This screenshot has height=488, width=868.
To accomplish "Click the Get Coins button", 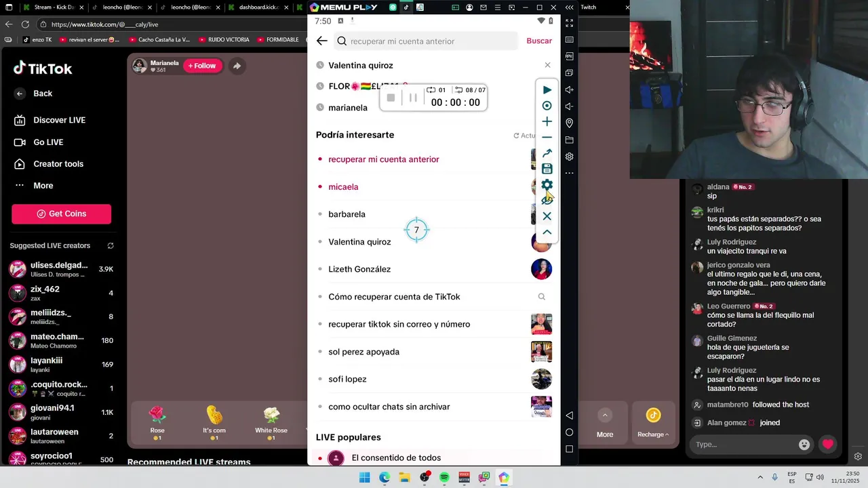I will [61, 213].
